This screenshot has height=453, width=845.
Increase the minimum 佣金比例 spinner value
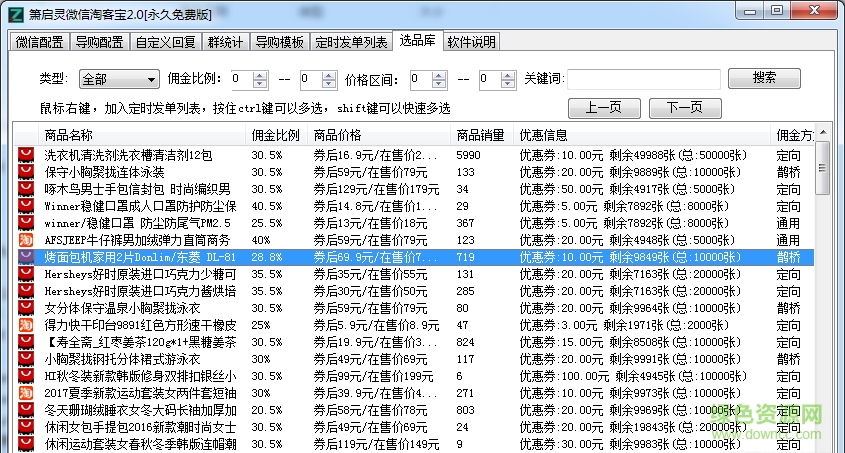point(260,74)
